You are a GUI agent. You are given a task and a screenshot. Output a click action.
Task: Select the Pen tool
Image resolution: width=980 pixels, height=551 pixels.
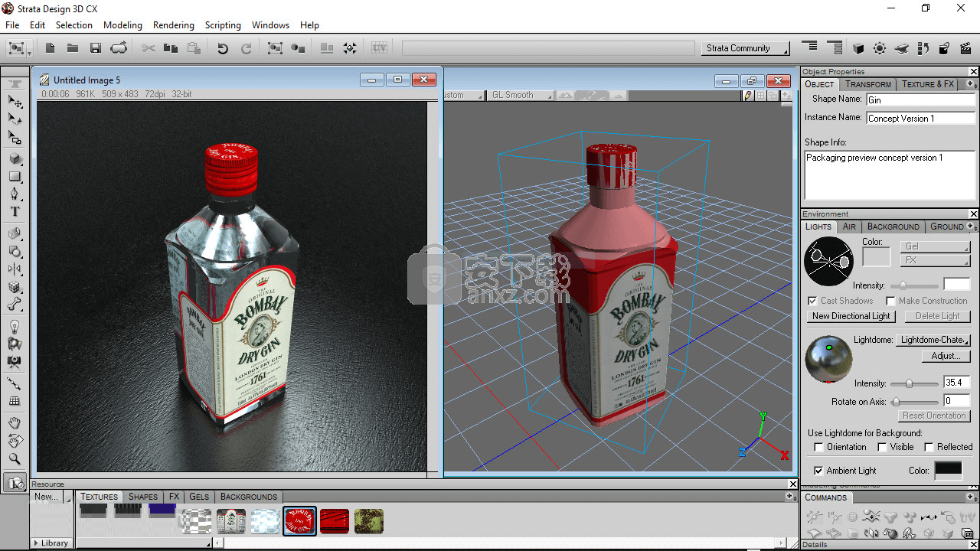click(15, 194)
